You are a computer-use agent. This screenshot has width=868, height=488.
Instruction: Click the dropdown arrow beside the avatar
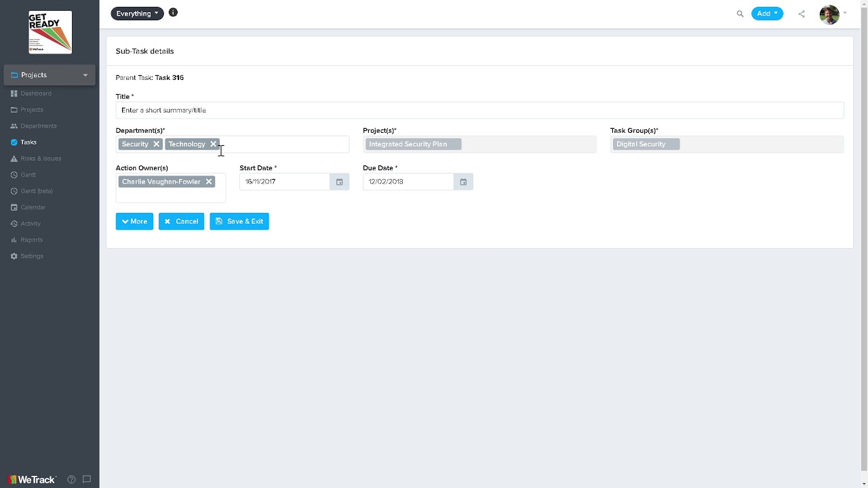[x=845, y=14]
